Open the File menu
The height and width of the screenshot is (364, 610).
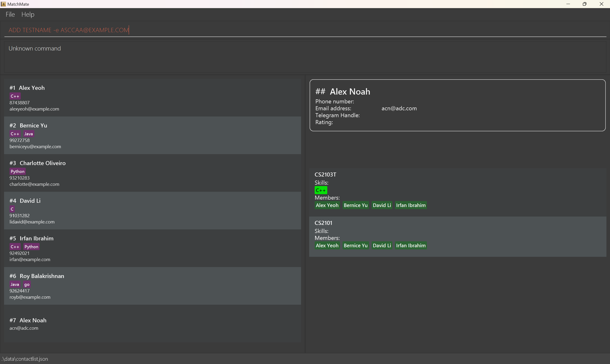[x=10, y=15]
